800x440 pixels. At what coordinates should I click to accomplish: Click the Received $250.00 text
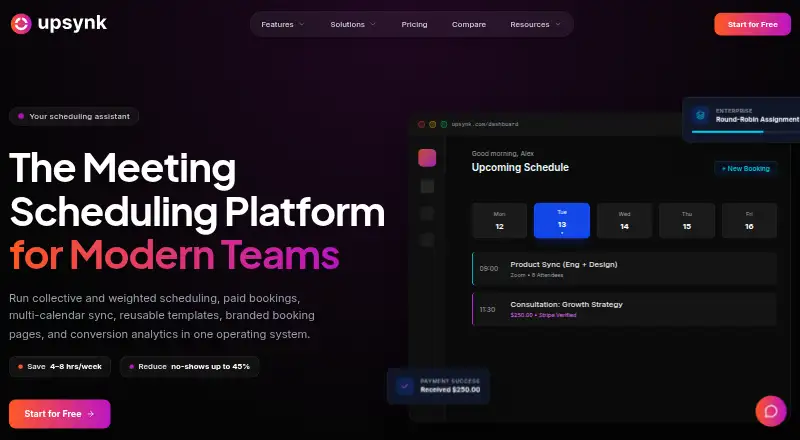(x=450, y=389)
